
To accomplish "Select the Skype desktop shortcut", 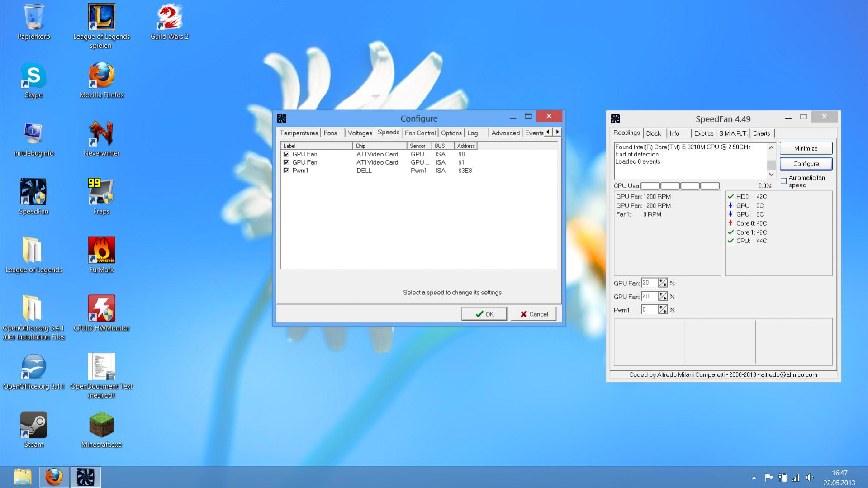I will (33, 81).
